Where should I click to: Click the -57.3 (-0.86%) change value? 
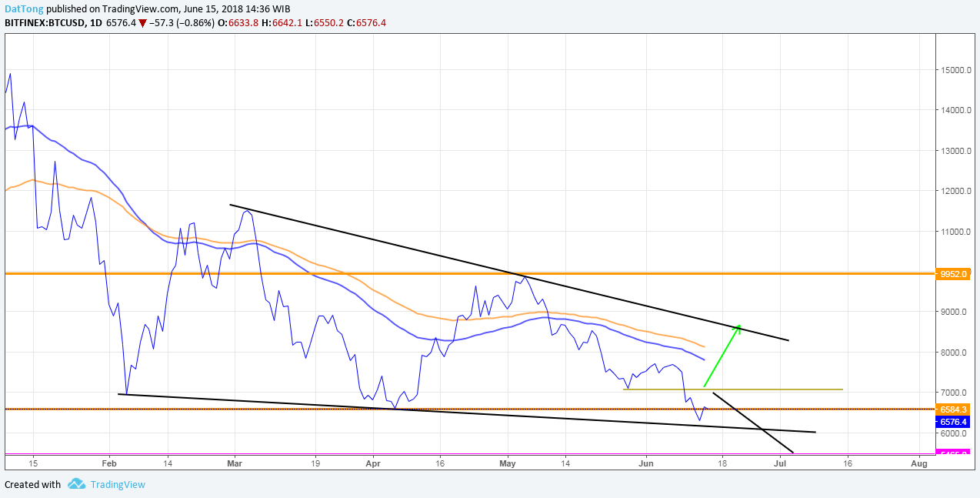182,23
